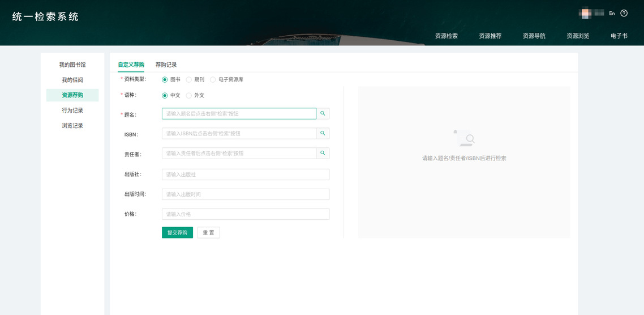The image size is (644, 315).
Task: Open 资源检索 in the top navigation
Action: (446, 36)
